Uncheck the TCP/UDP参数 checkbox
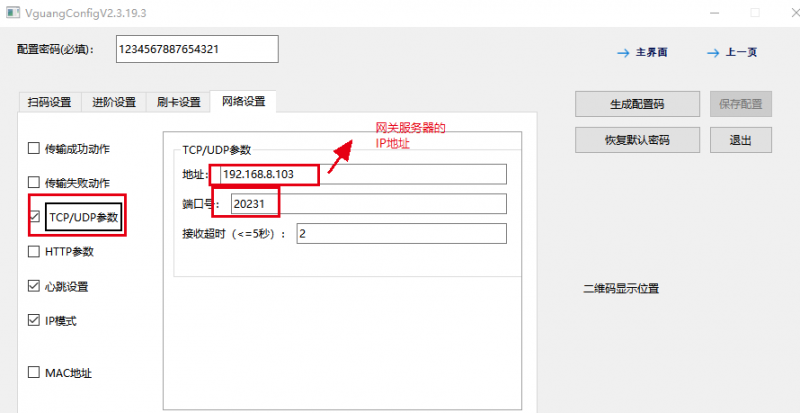Screen dimensions: 800x413 tap(35, 217)
